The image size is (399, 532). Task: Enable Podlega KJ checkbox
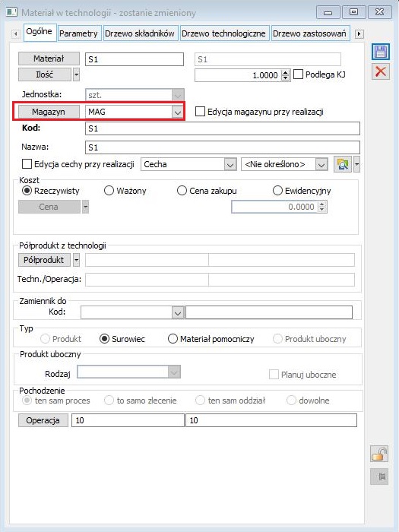(x=298, y=74)
